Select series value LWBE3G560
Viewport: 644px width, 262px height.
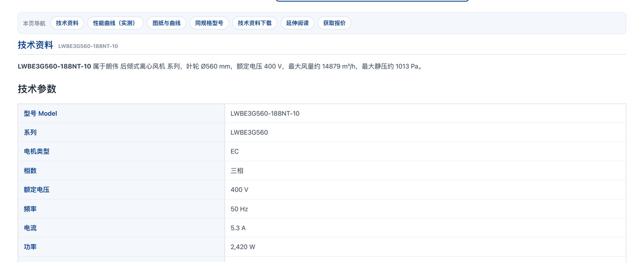249,132
